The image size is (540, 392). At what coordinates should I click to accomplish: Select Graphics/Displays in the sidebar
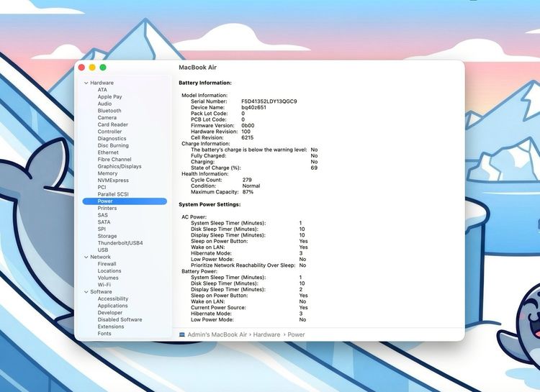[119, 166]
